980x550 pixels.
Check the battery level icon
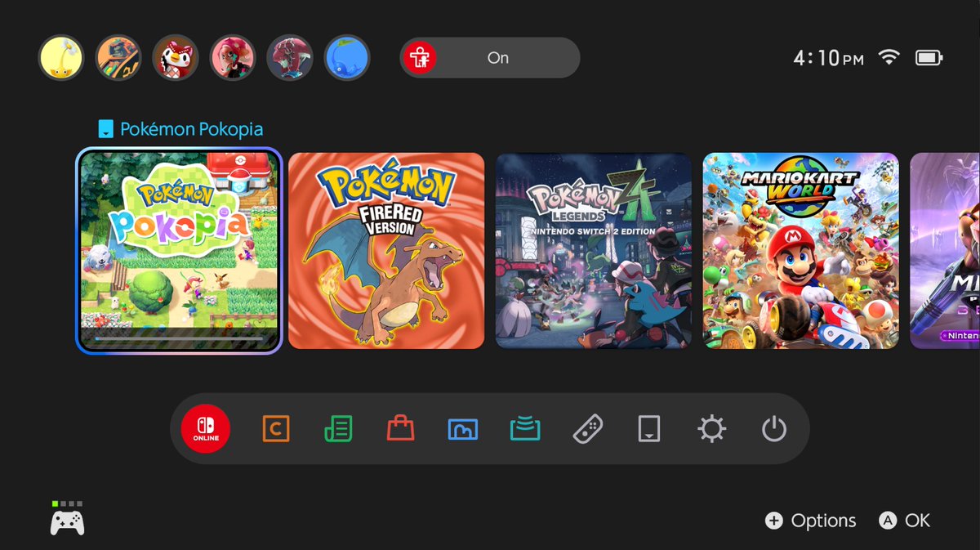click(929, 57)
